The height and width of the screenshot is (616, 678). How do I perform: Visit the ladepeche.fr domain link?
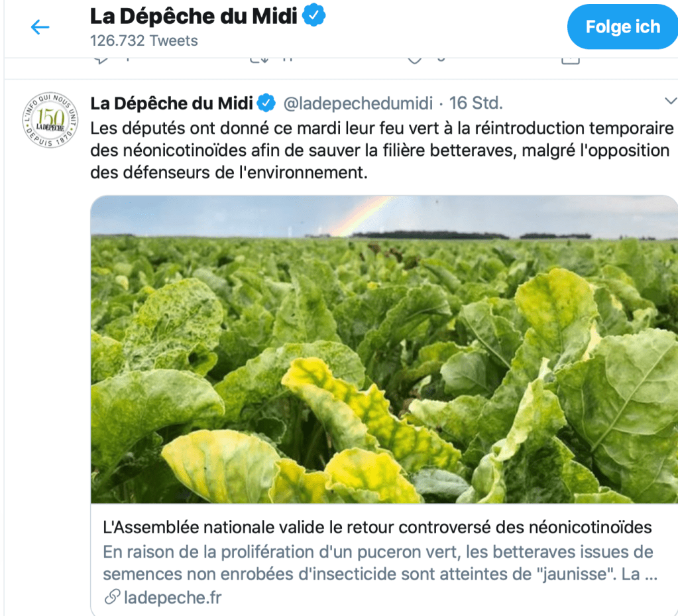[172, 597]
